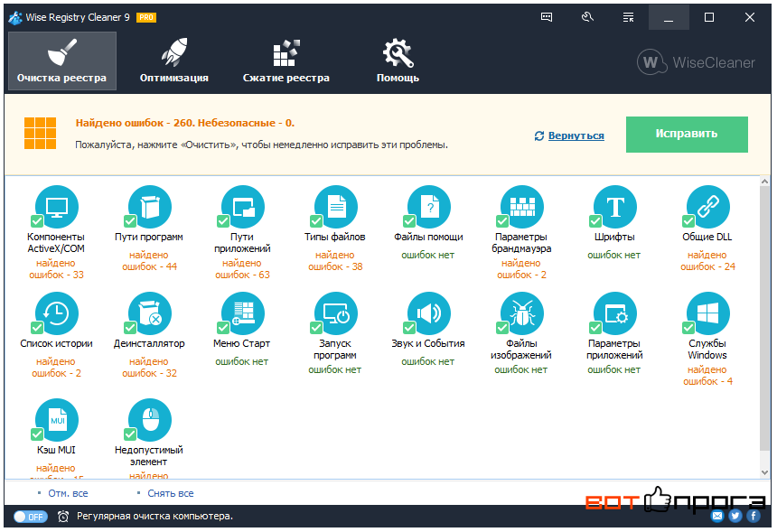Viewport: 777px width, 532px height.
Task: Uncheck the Шрифты checkbox
Action: (595, 221)
